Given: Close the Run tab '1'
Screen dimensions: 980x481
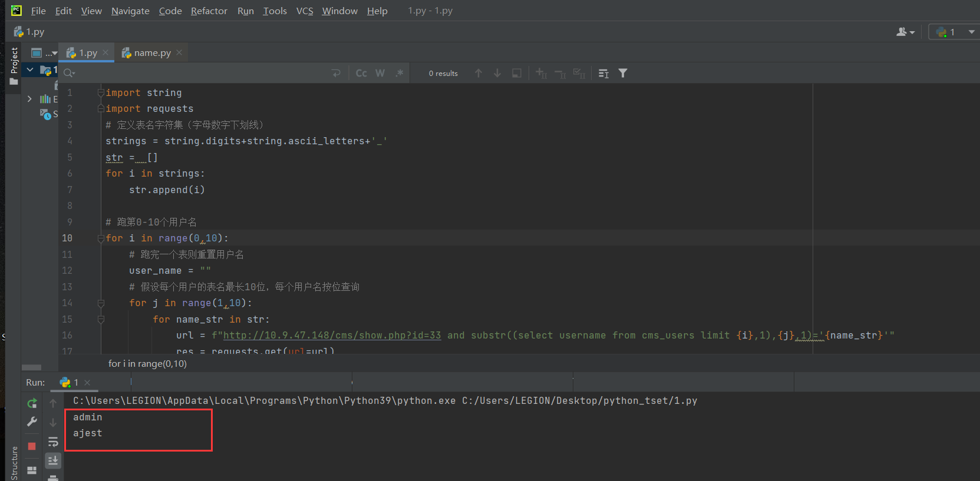Looking at the screenshot, I should (x=87, y=383).
